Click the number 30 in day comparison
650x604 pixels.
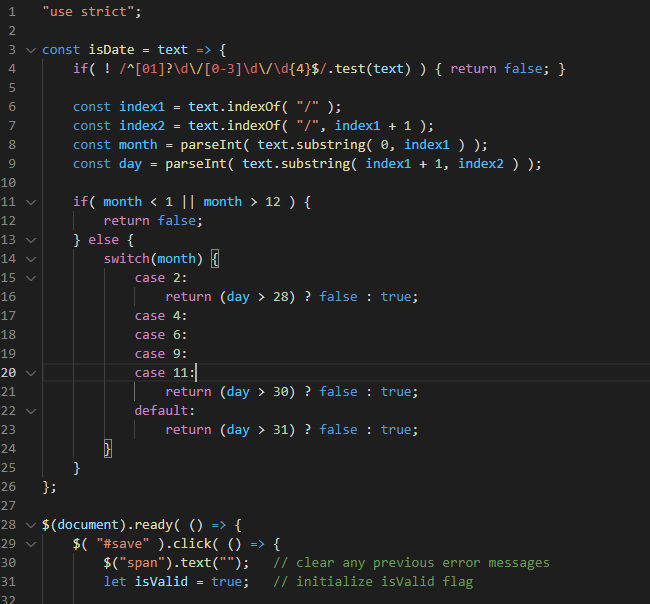click(x=281, y=392)
